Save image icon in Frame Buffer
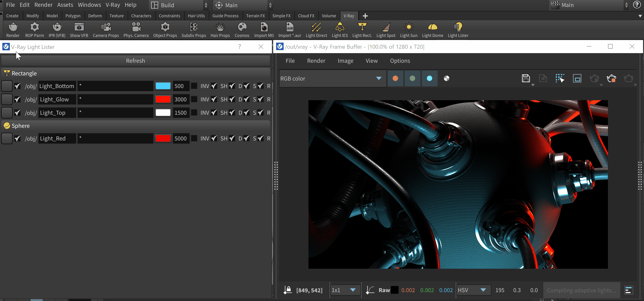 click(526, 78)
